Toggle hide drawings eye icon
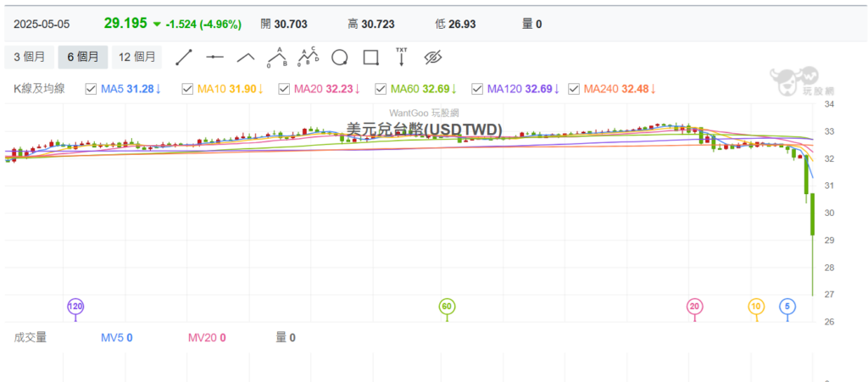Screen dimensions: 868x382 click(435, 58)
